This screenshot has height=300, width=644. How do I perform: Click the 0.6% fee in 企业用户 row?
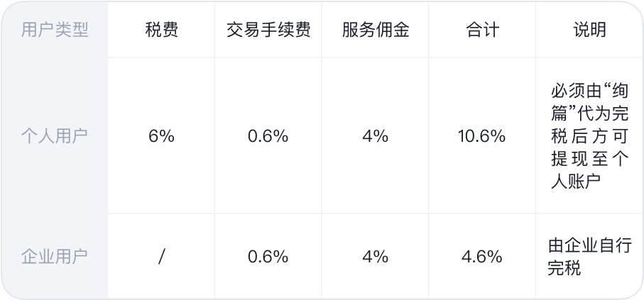tap(268, 257)
